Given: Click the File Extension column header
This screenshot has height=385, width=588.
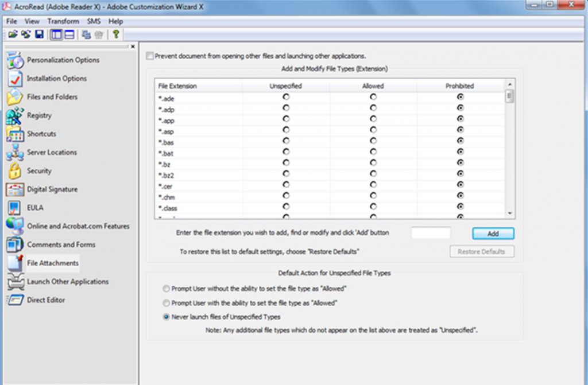Looking at the screenshot, I should (198, 86).
